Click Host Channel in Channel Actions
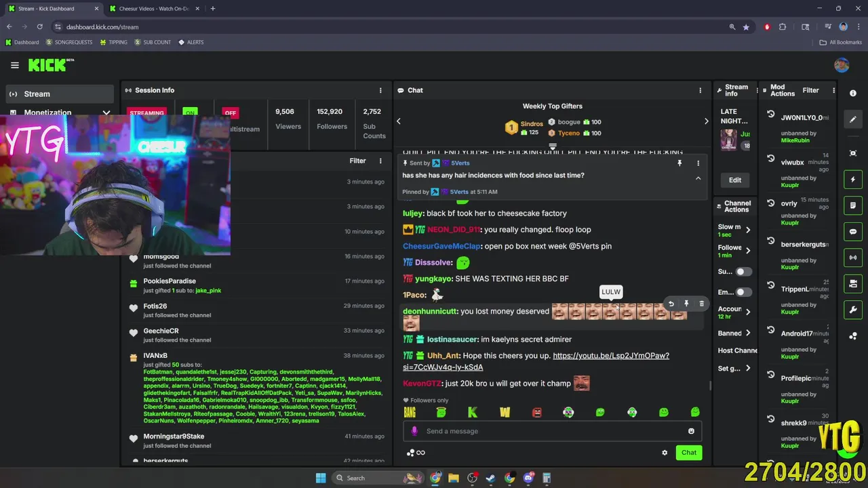This screenshot has height=488, width=868. pos(737,350)
